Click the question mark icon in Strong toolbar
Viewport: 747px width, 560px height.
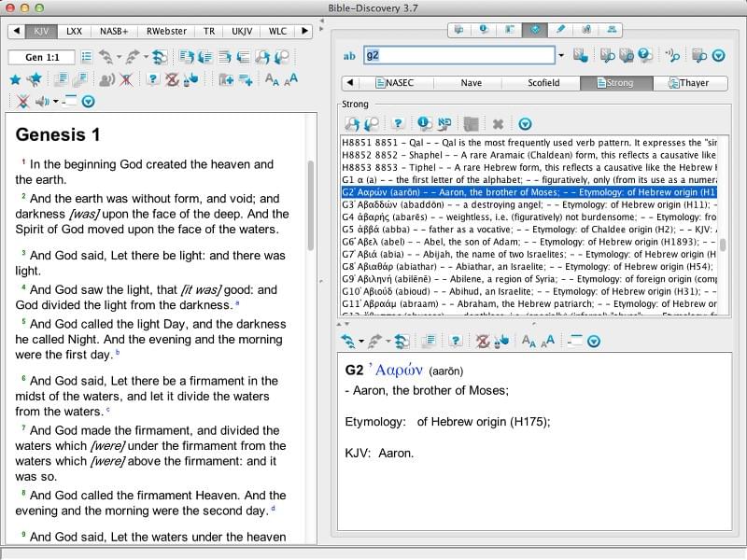tap(398, 124)
